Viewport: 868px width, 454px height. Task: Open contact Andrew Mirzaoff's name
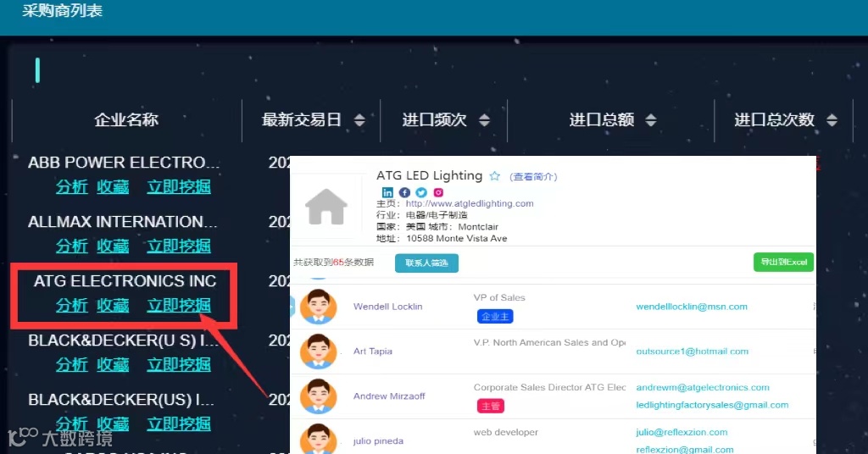click(x=390, y=396)
